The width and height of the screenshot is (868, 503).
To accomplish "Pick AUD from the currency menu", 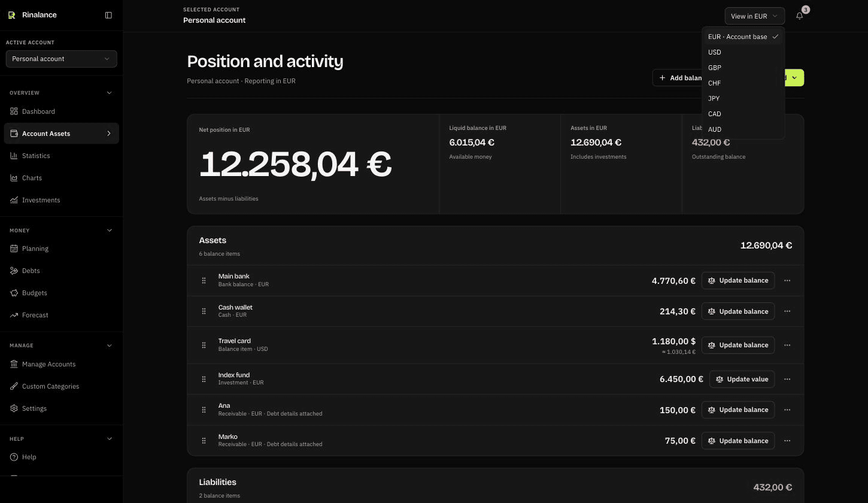I will [743, 129].
